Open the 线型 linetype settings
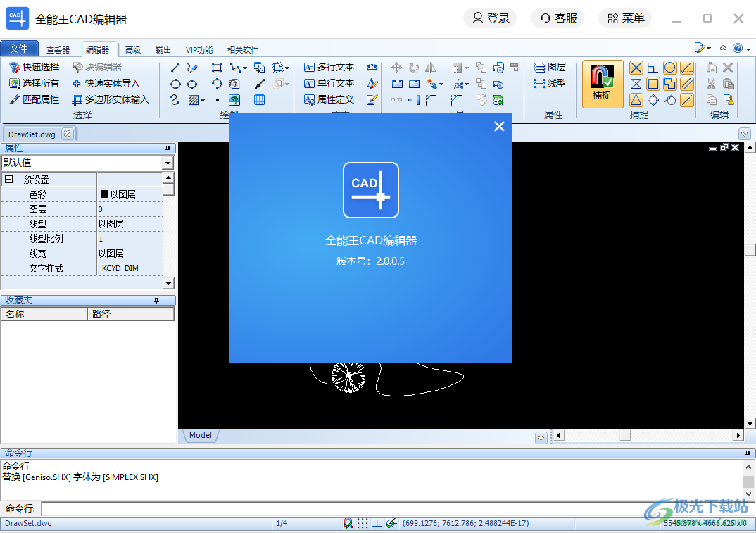Image resolution: width=756 pixels, height=533 pixels. point(551,83)
